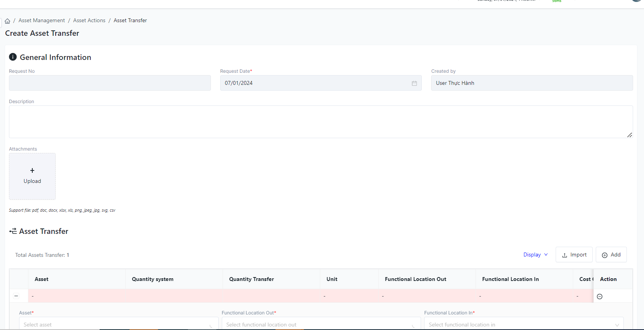644x330 pixels.
Task: Click the home icon in breadcrumb
Action: [7, 21]
